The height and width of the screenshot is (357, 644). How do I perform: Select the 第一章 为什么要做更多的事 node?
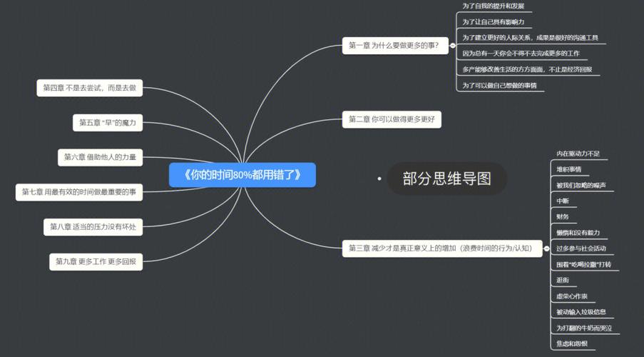point(395,45)
